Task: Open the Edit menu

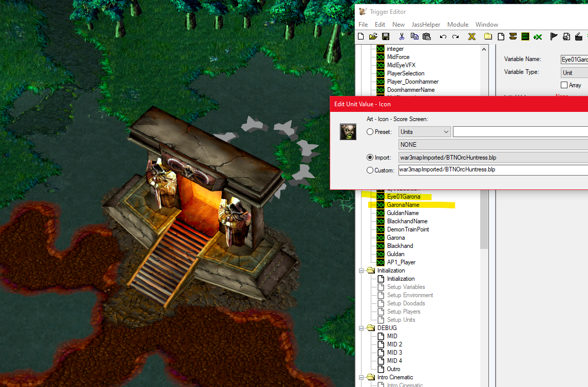Action: coord(380,24)
